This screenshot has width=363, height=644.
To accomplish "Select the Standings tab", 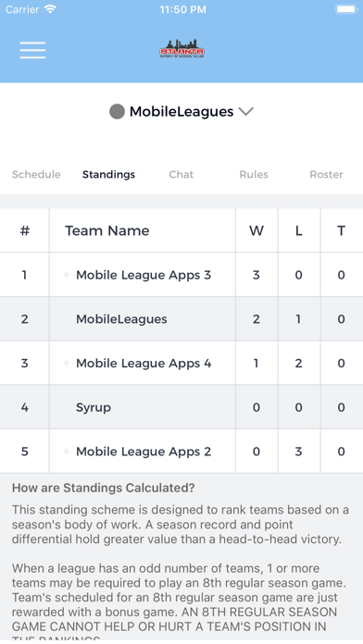I will pos(108,175).
